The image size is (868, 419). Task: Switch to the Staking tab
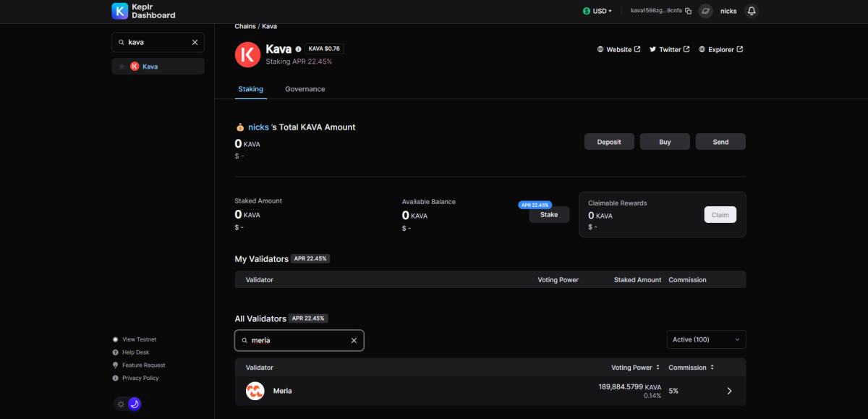(251, 89)
